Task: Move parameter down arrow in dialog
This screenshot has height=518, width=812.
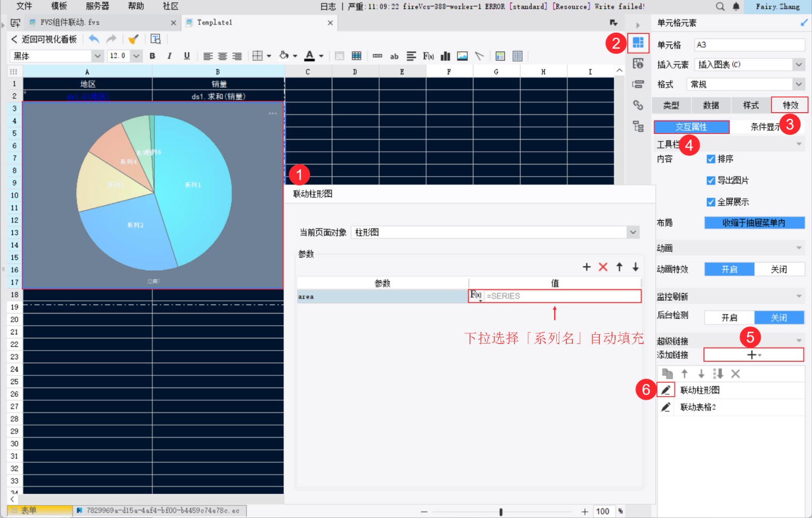Action: click(x=635, y=267)
